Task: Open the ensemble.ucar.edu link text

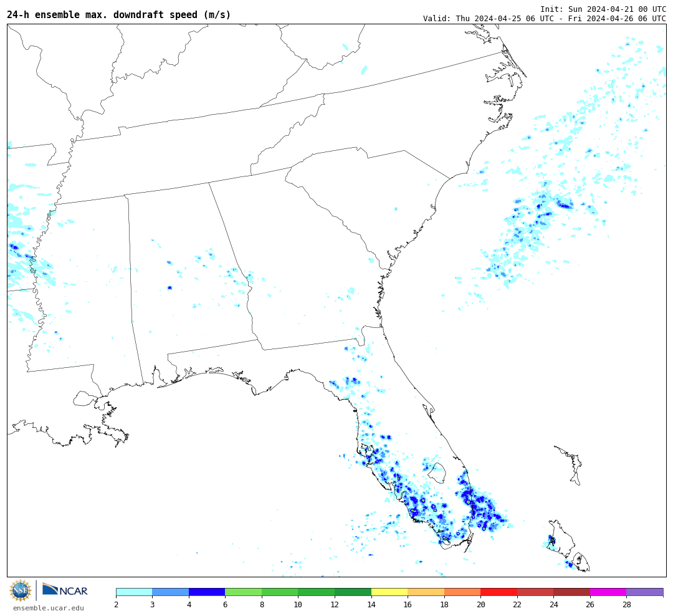Action: [49, 609]
